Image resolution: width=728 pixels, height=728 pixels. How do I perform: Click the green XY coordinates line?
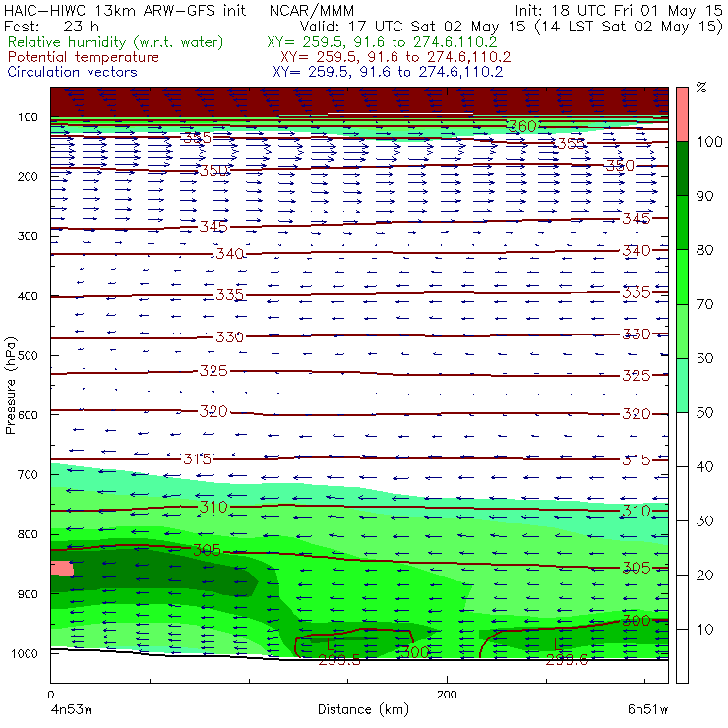tap(382, 42)
